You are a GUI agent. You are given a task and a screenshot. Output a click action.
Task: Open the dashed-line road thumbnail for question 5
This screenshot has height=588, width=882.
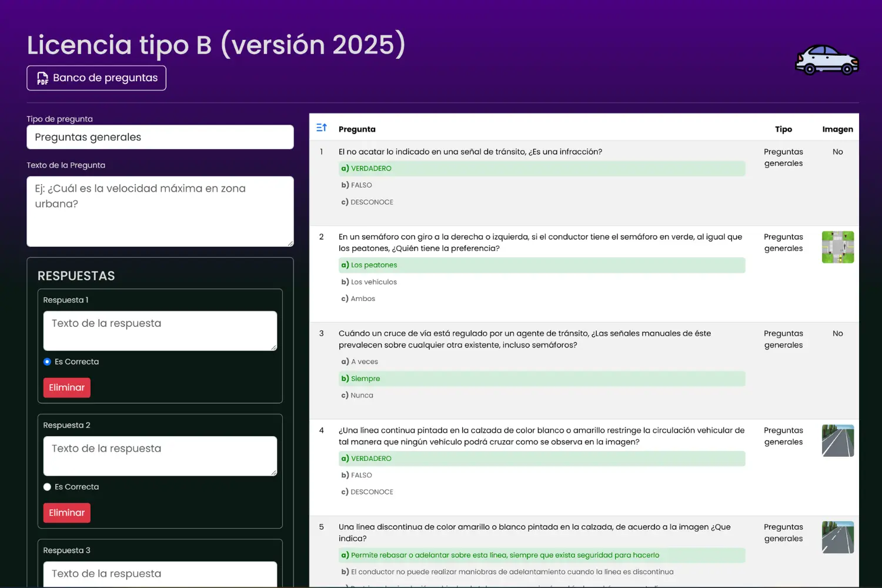coord(837,537)
